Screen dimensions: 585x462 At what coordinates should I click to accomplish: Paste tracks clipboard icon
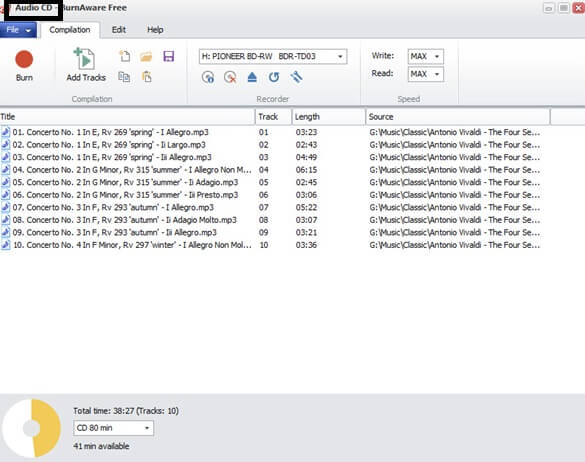[147, 77]
